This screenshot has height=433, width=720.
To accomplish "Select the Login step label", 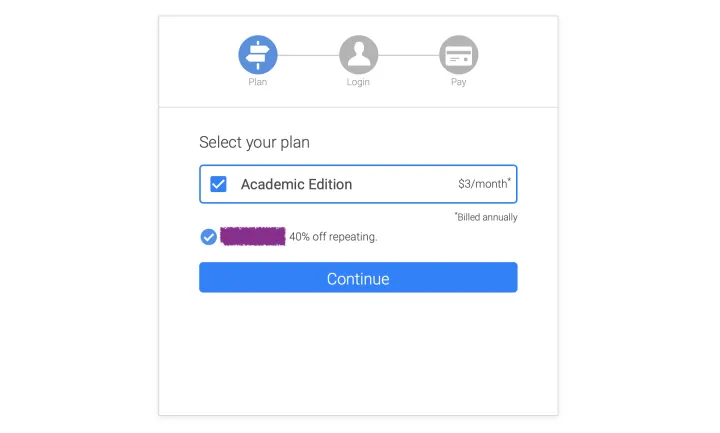I will pyautogui.click(x=358, y=82).
